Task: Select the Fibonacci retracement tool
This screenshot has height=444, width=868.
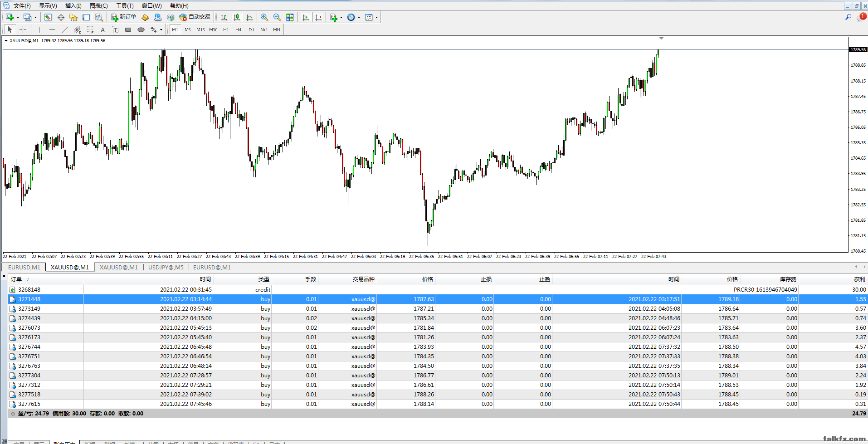Action: (90, 30)
